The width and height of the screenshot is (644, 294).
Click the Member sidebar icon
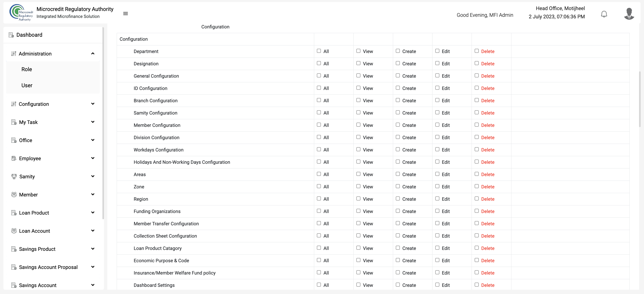pos(14,194)
